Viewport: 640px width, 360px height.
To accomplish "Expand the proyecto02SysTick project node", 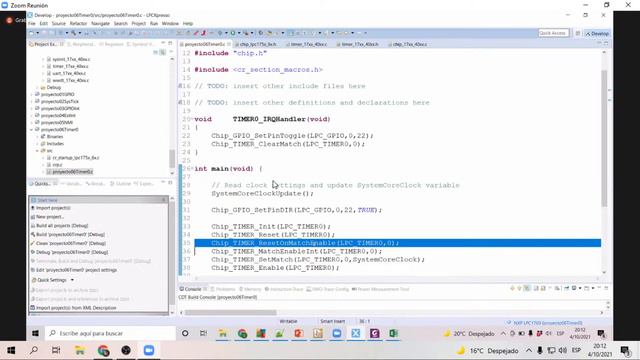I will (x=32, y=101).
